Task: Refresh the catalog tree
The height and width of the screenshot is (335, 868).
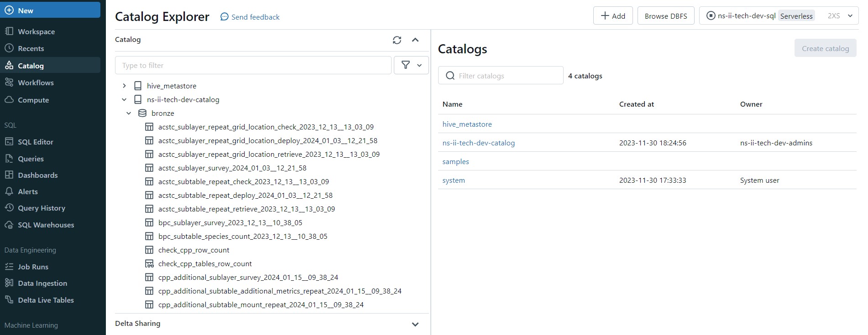Action: [397, 40]
